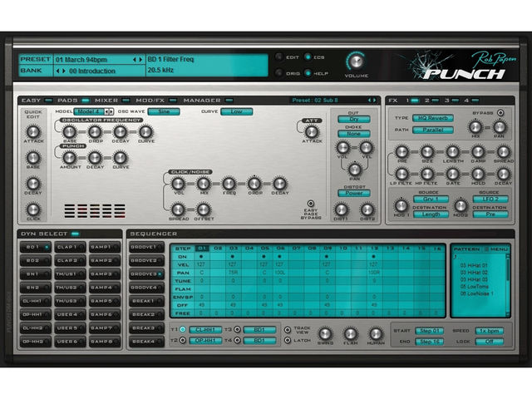Open the Speed 1x bpm dropdown
The width and height of the screenshot is (532, 399).
pos(490,331)
